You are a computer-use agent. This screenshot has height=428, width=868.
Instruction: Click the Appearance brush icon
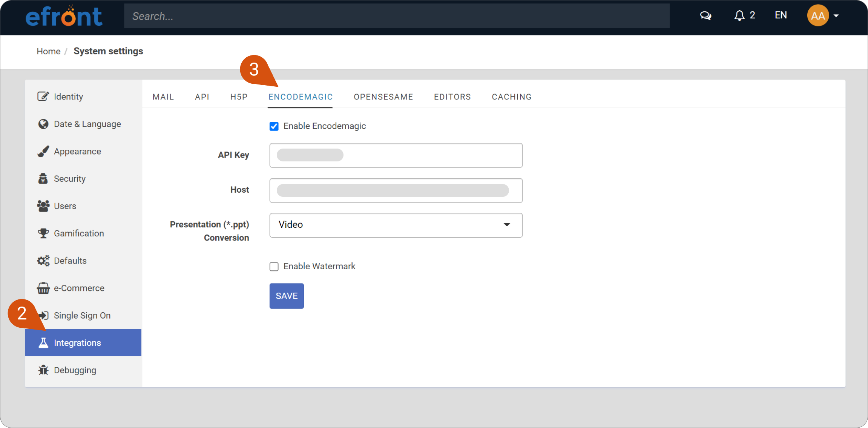click(x=43, y=151)
